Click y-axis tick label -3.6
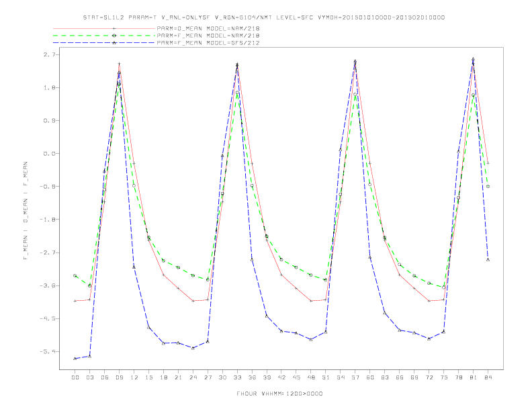 47,285
